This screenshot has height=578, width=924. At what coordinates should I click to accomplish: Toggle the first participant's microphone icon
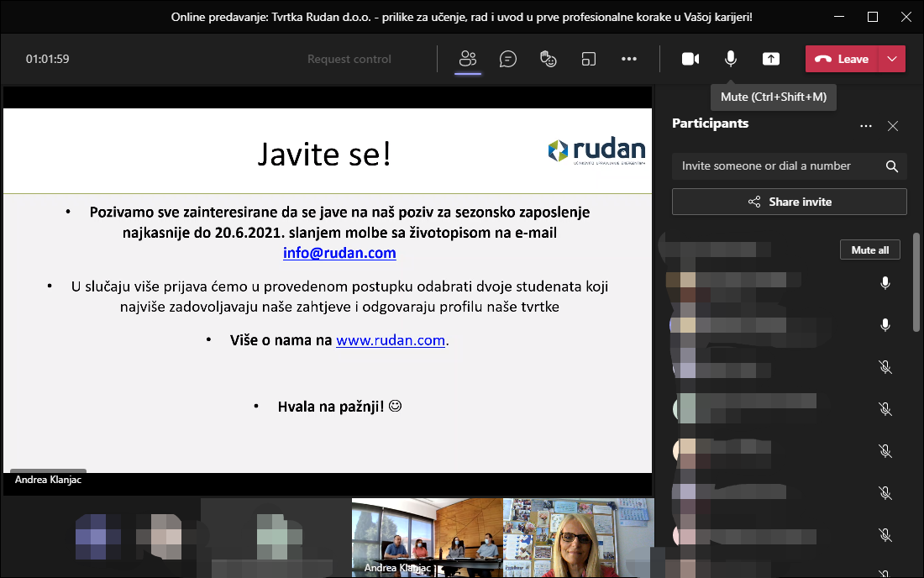click(x=885, y=283)
